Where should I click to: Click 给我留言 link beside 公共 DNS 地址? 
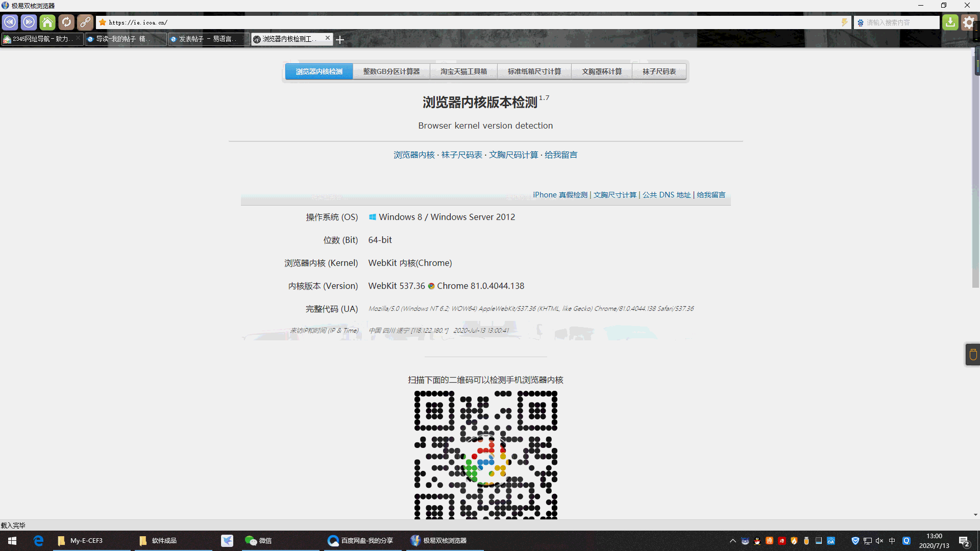[711, 195]
